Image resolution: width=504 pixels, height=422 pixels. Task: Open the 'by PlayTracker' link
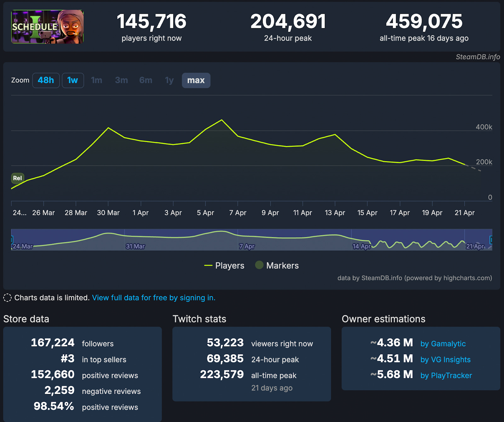[446, 376]
